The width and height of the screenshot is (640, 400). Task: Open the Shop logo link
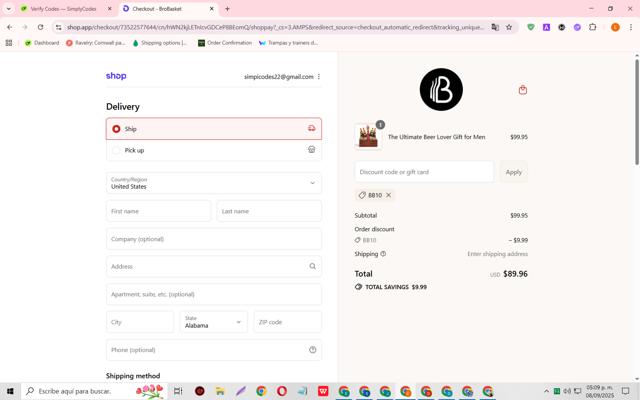[116, 76]
